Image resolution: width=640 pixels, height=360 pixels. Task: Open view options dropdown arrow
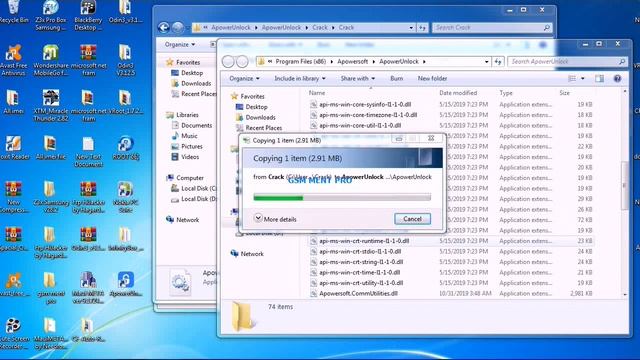582,78
